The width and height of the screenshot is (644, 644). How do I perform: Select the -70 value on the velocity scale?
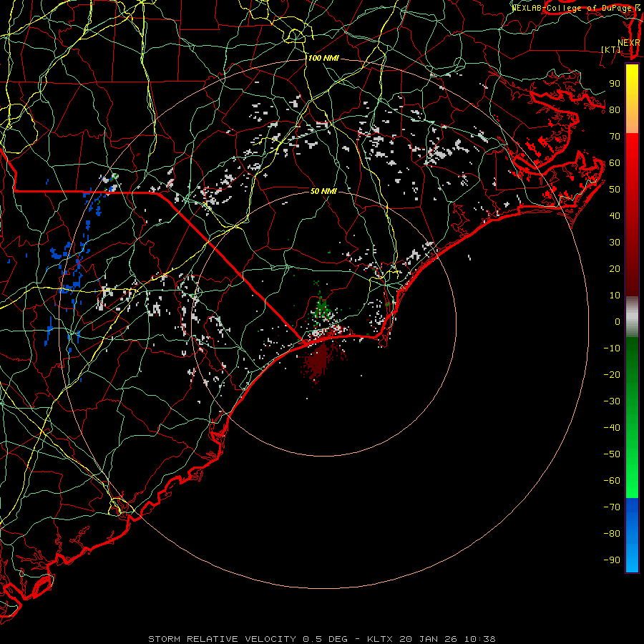pos(612,507)
